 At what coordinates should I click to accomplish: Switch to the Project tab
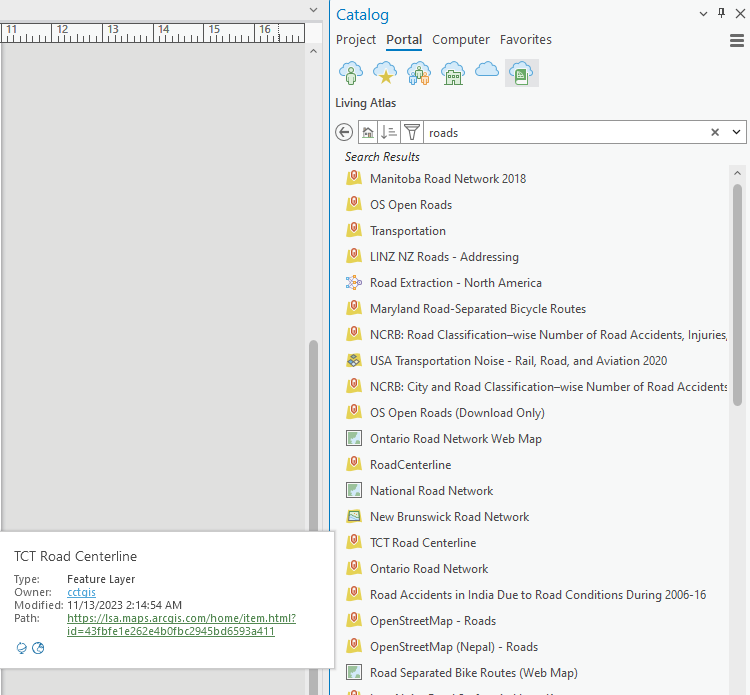coord(356,40)
